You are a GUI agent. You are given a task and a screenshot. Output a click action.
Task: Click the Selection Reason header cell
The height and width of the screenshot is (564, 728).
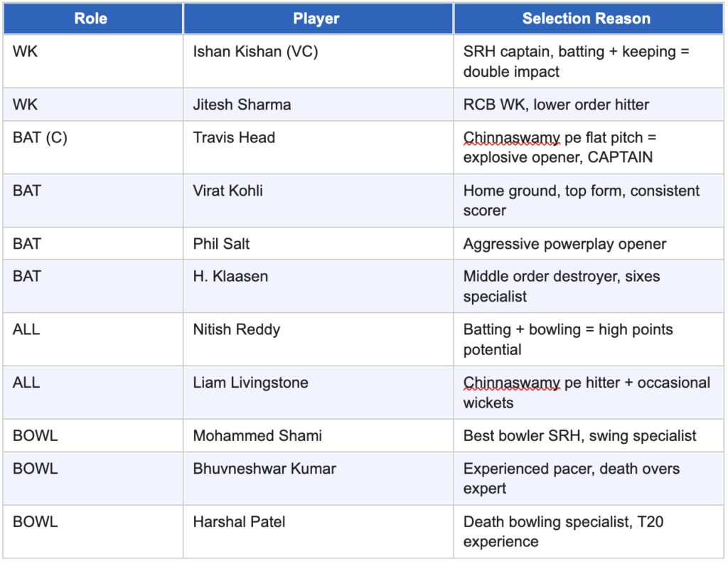tap(588, 18)
